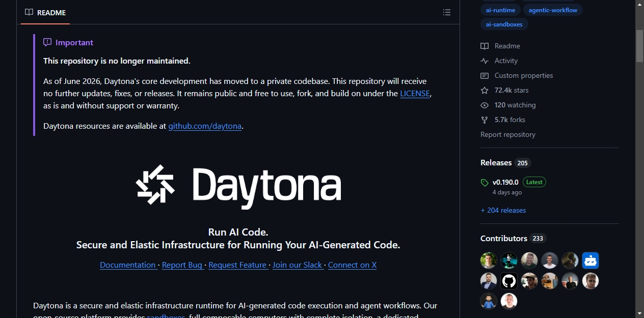
Task: Click the README book icon
Action: (x=29, y=13)
